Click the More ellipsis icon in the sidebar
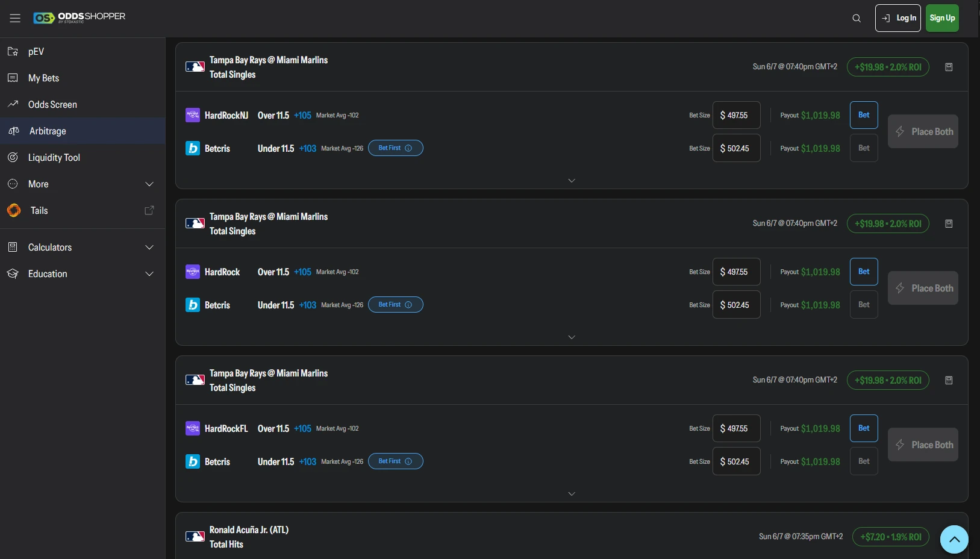 click(x=13, y=184)
